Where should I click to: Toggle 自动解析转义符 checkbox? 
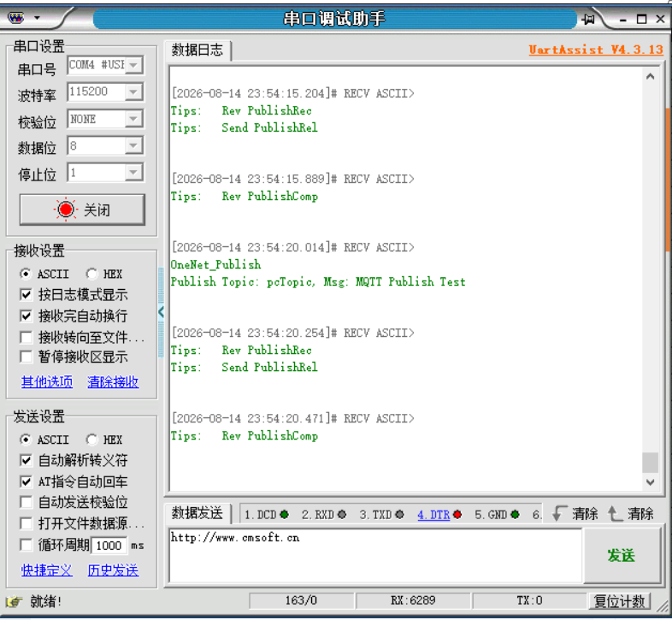pyautogui.click(x=27, y=460)
